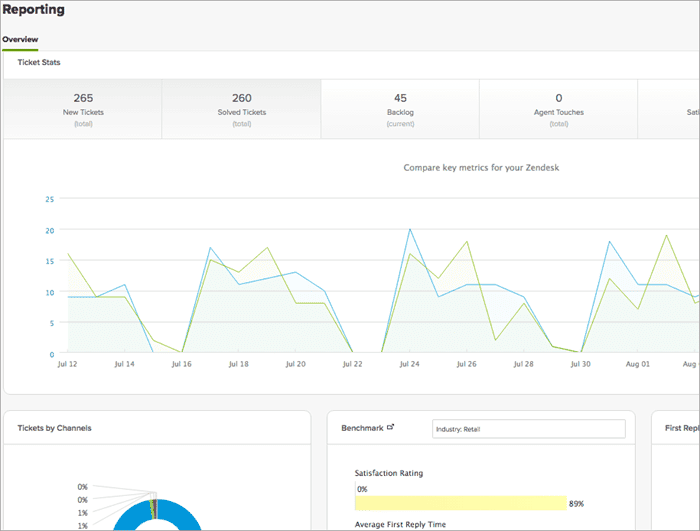Open the Benchmark external link icon
Viewport: 700px width, 531px height.
(391, 427)
